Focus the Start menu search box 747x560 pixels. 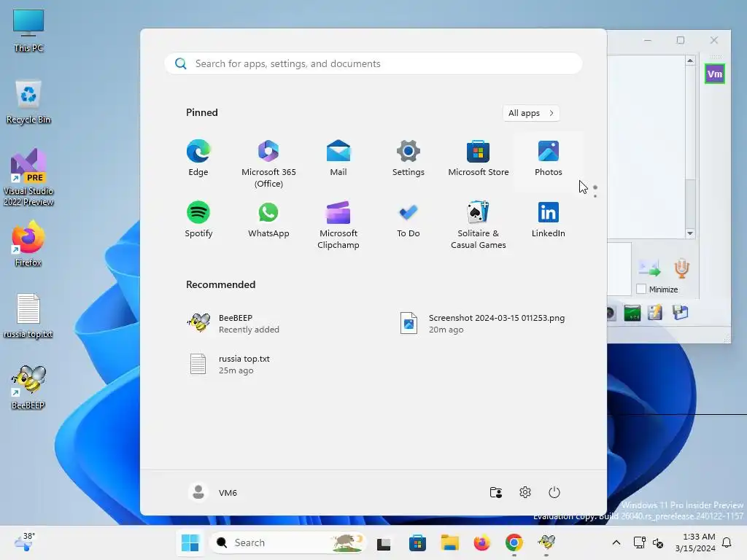click(373, 64)
